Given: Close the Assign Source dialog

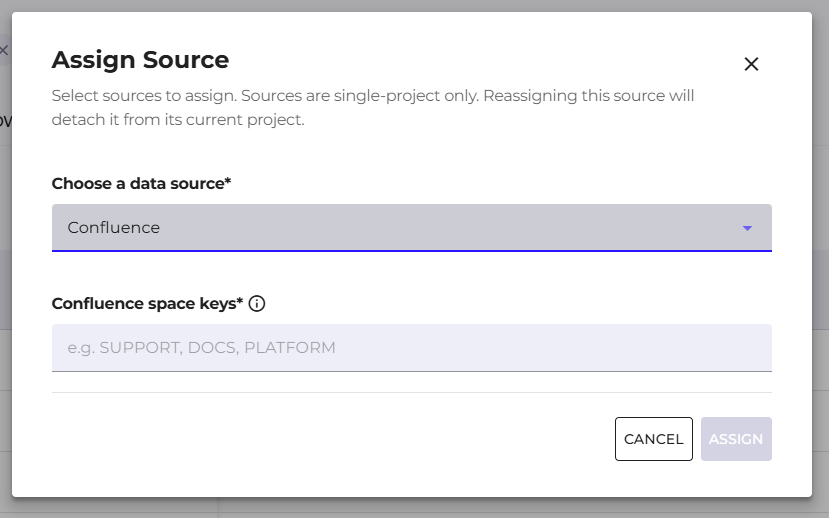Looking at the screenshot, I should (x=751, y=64).
